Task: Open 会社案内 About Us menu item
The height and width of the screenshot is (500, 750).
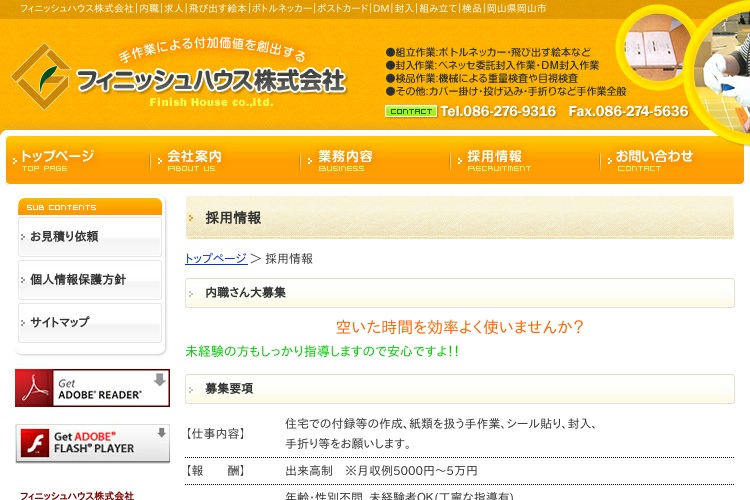Action: (x=194, y=160)
